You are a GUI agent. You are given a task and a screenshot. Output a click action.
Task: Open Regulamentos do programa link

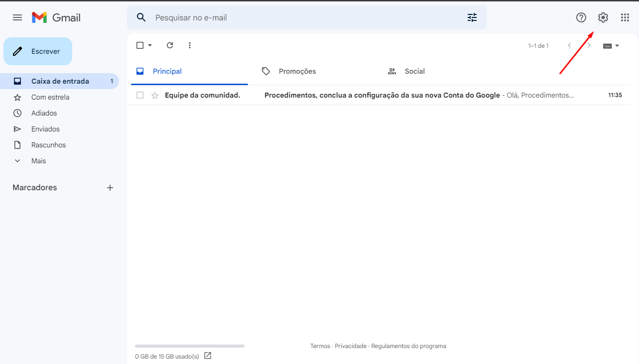[408, 346]
